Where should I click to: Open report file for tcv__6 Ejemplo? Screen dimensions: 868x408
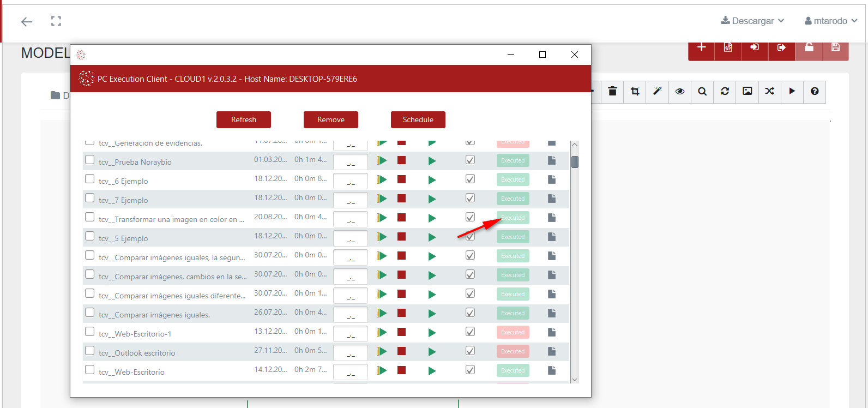pos(552,179)
